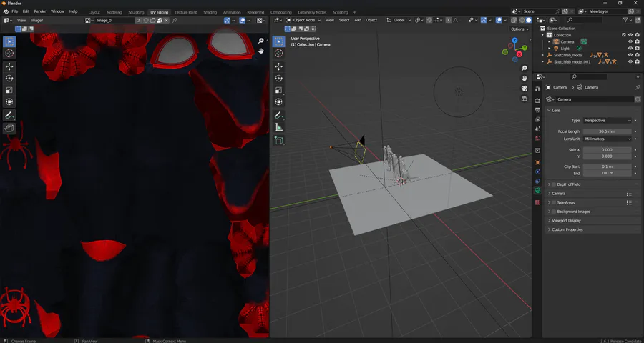
Task: Enable the Background Images checkbox
Action: 554,212
